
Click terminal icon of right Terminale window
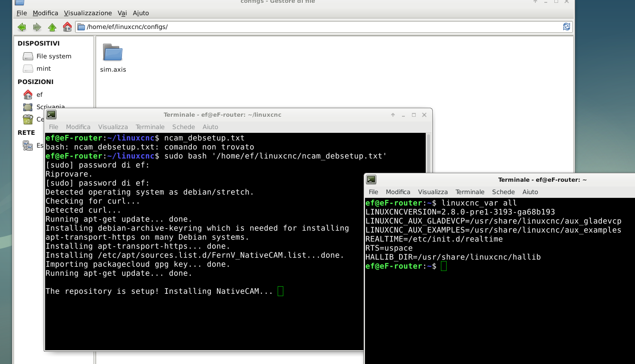(371, 179)
